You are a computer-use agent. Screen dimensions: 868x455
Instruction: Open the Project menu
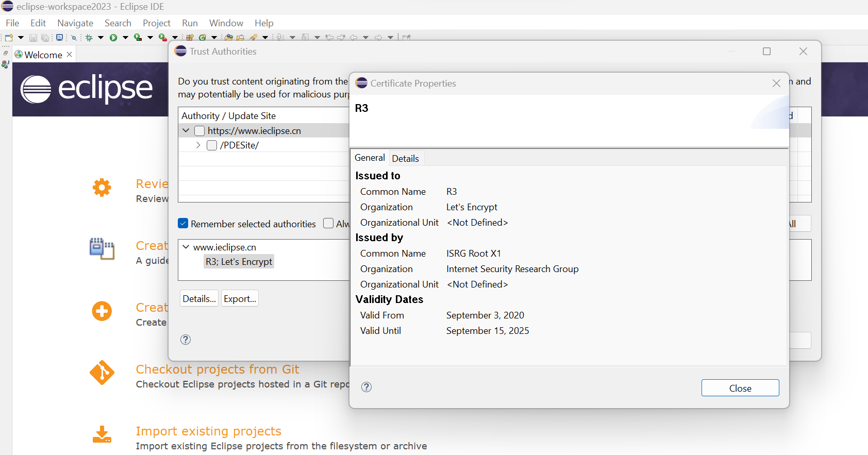point(157,23)
